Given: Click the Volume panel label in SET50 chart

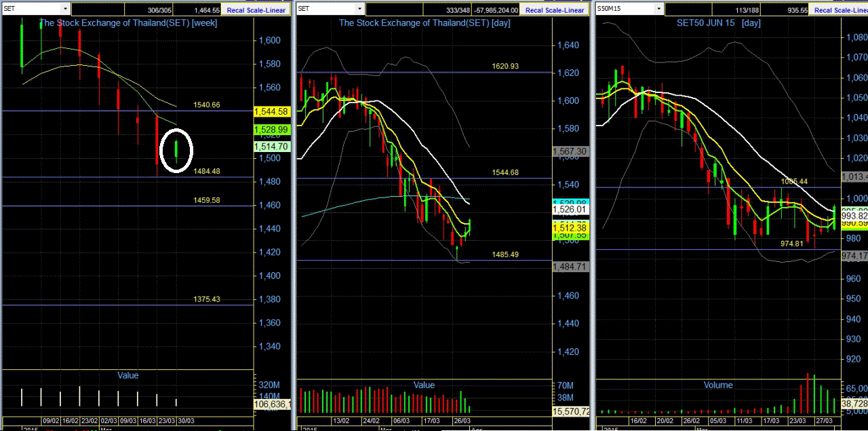Looking at the screenshot, I should (717, 385).
